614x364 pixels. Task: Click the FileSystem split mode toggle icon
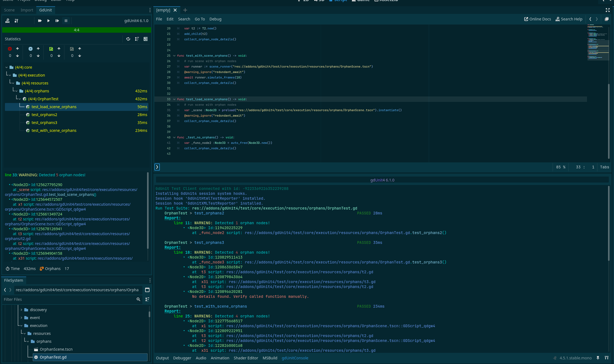(147, 290)
